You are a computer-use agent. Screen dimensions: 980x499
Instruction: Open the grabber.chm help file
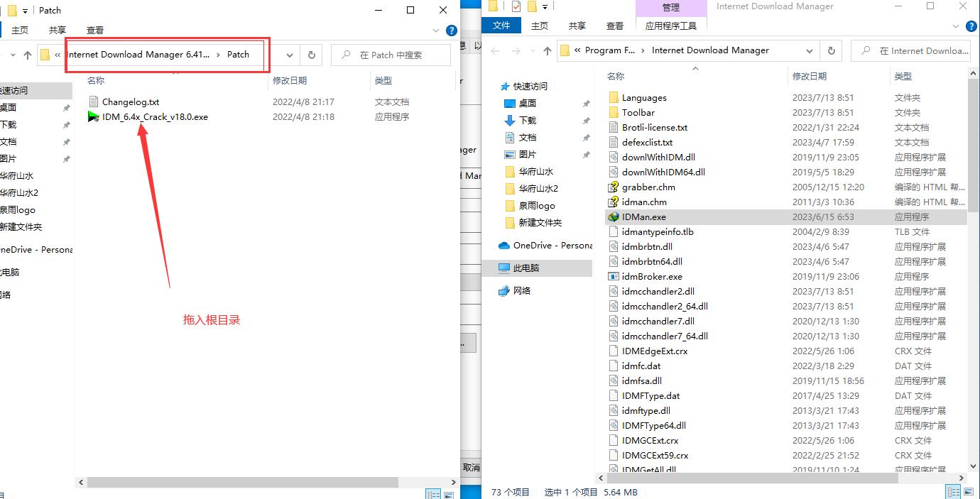pos(648,187)
